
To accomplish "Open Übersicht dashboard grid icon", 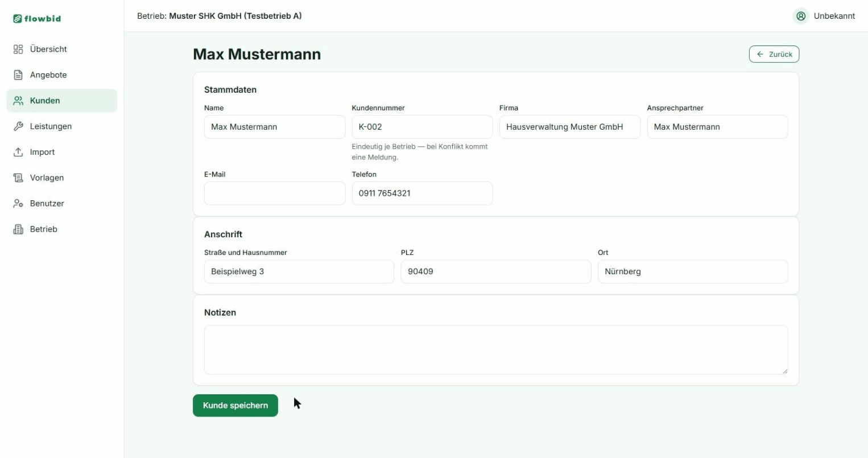I will (x=18, y=49).
